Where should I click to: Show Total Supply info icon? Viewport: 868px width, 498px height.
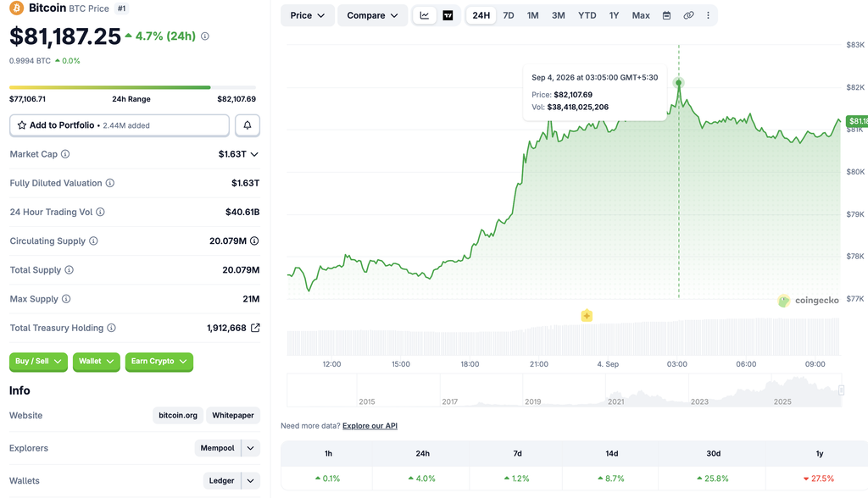[x=70, y=270]
